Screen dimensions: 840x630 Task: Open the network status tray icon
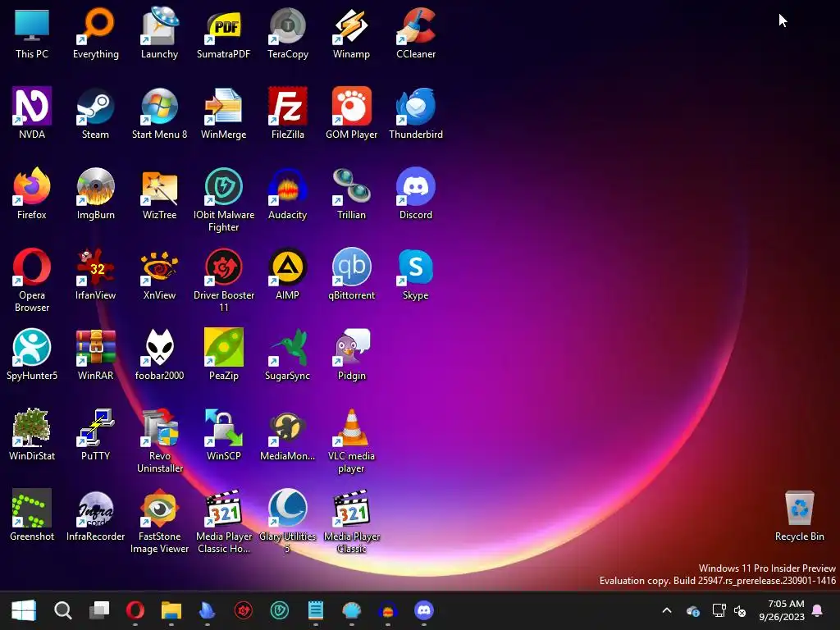click(719, 610)
